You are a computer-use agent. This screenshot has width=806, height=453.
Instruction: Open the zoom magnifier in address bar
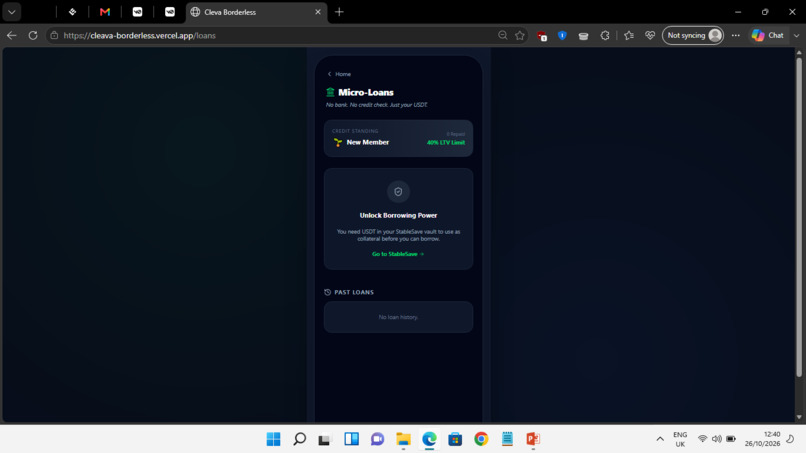[x=503, y=35]
